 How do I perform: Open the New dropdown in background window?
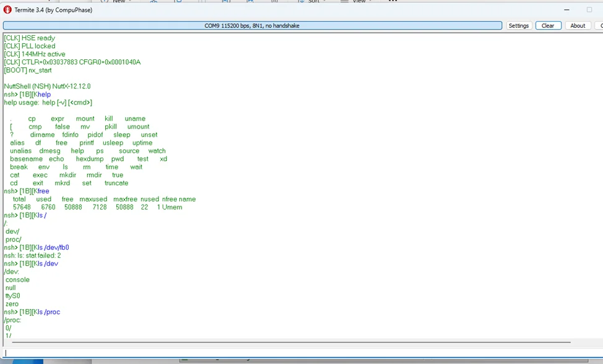pyautogui.click(x=122, y=2)
